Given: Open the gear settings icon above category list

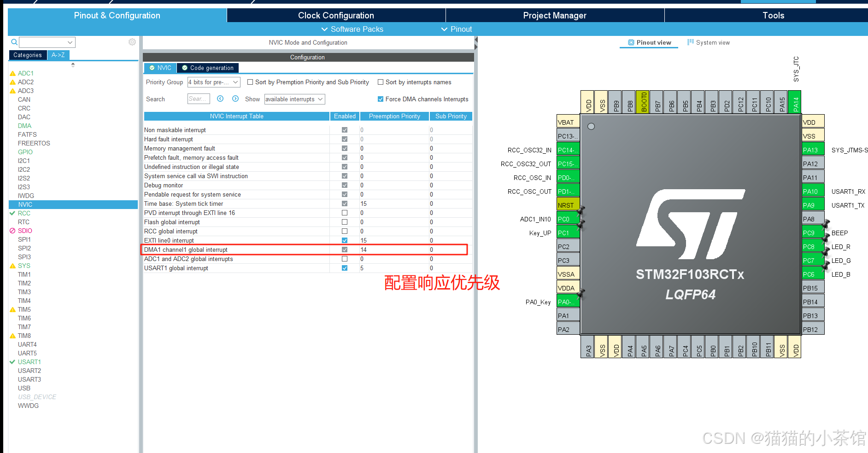Looking at the screenshot, I should (132, 42).
